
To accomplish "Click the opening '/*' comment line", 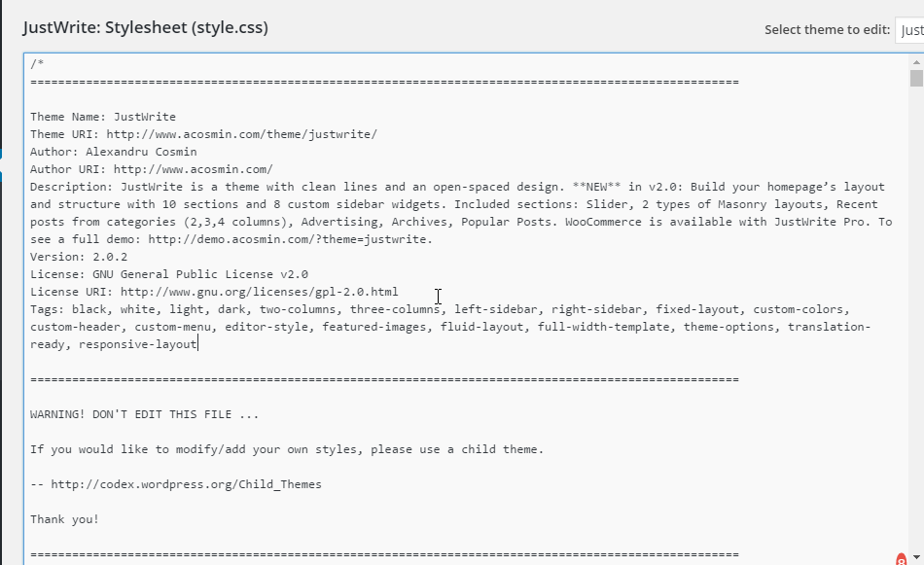I will pyautogui.click(x=37, y=63).
